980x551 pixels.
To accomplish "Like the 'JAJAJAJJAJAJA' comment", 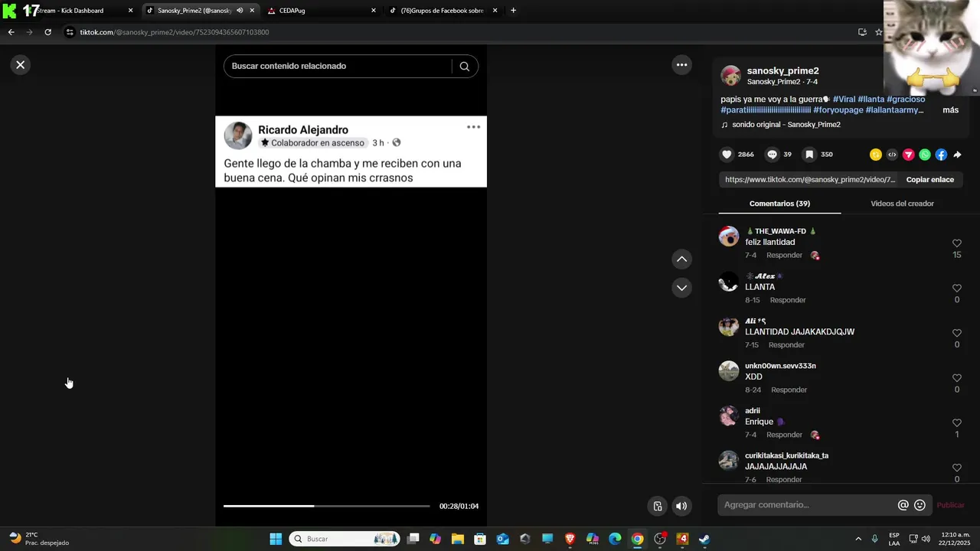I will click(x=956, y=468).
